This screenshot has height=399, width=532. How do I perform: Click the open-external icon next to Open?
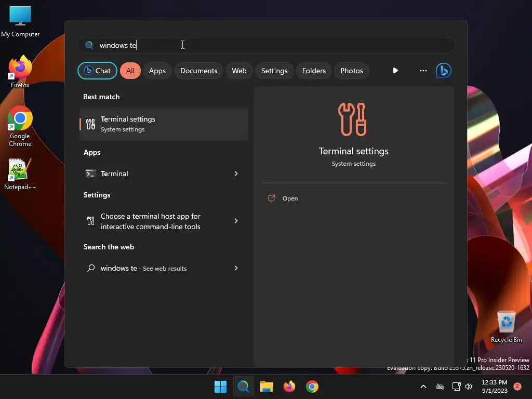[271, 198]
